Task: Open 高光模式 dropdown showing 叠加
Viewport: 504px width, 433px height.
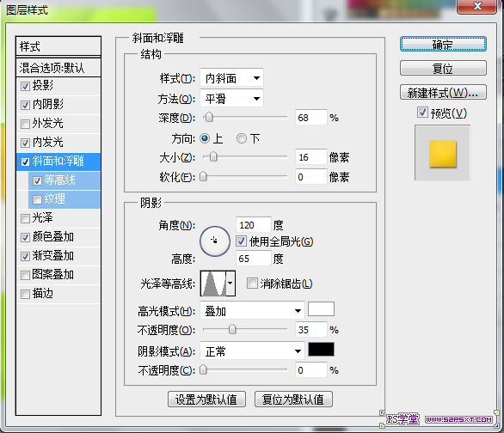Action: click(x=252, y=311)
